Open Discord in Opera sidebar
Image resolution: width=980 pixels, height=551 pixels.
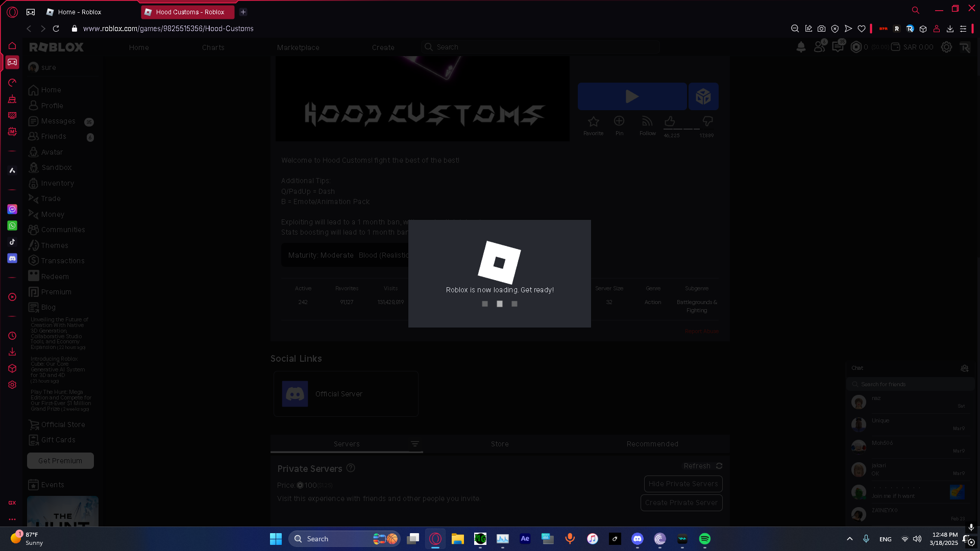pyautogui.click(x=12, y=259)
